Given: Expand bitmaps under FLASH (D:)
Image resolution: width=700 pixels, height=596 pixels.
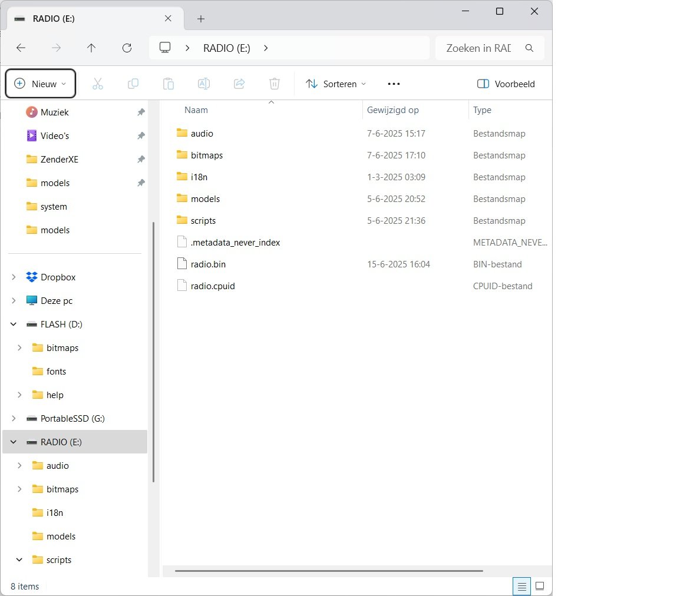Looking at the screenshot, I should [19, 347].
